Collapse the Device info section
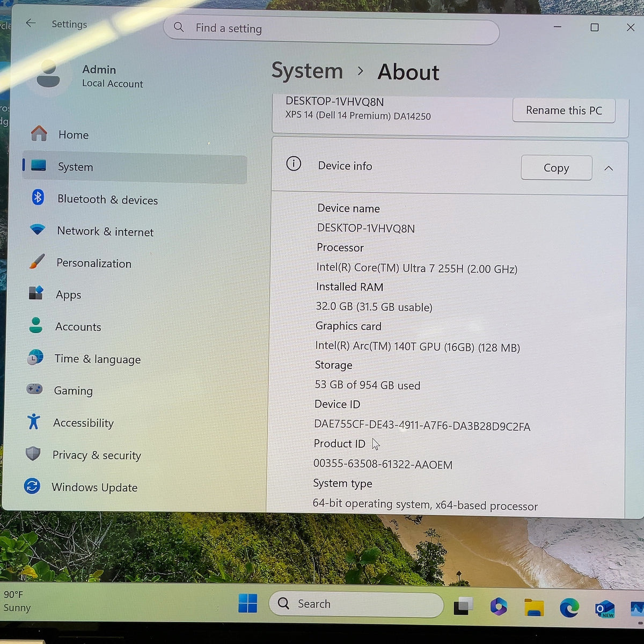The width and height of the screenshot is (644, 644). (609, 168)
